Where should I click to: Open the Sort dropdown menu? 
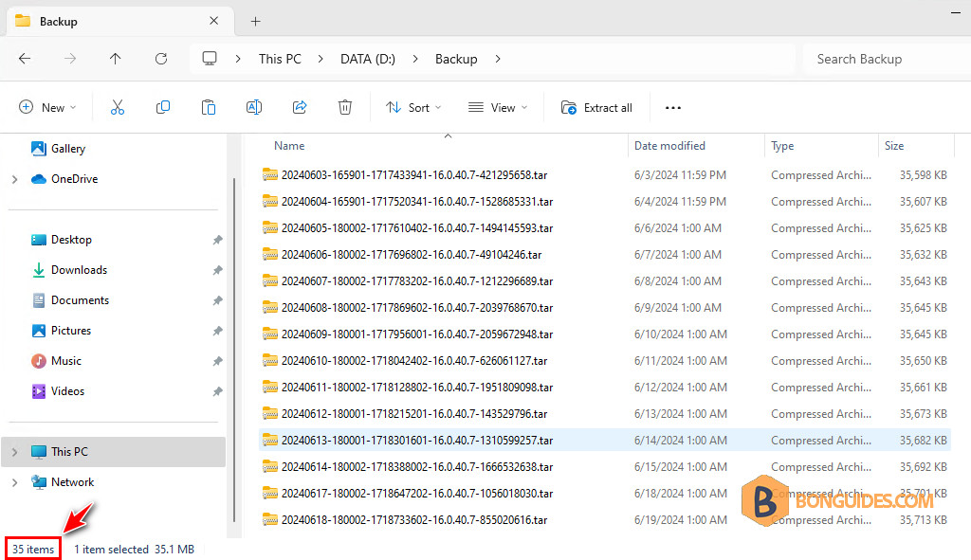[x=413, y=108]
